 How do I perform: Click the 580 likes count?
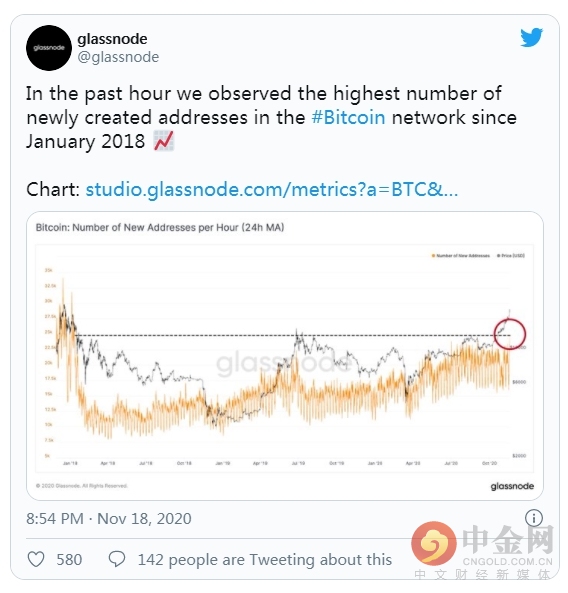(69, 559)
